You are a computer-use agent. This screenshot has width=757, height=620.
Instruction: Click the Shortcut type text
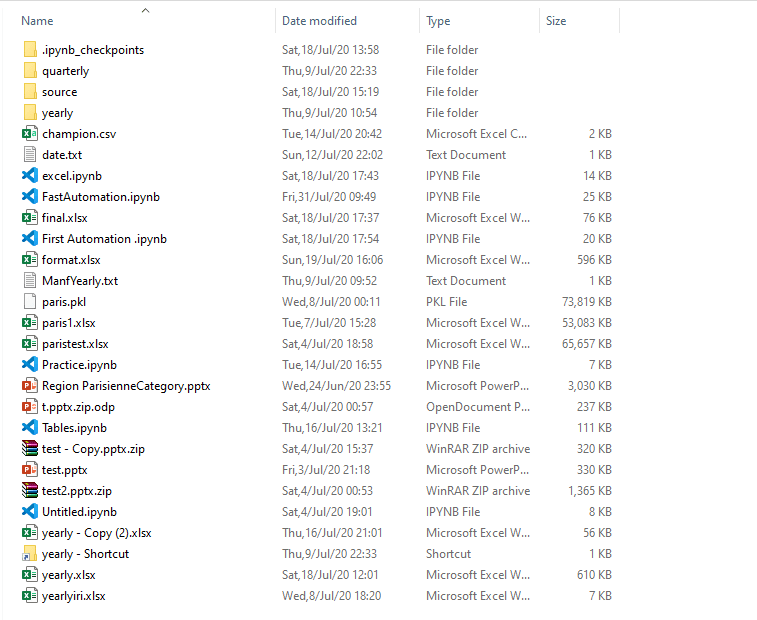pyautogui.click(x=448, y=554)
